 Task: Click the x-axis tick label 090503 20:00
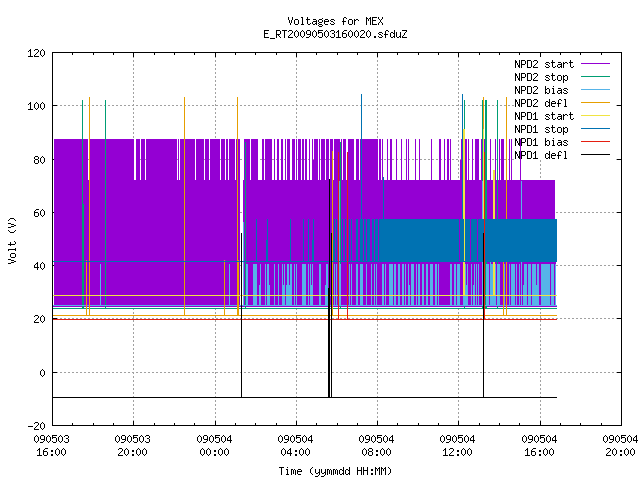coord(133,446)
